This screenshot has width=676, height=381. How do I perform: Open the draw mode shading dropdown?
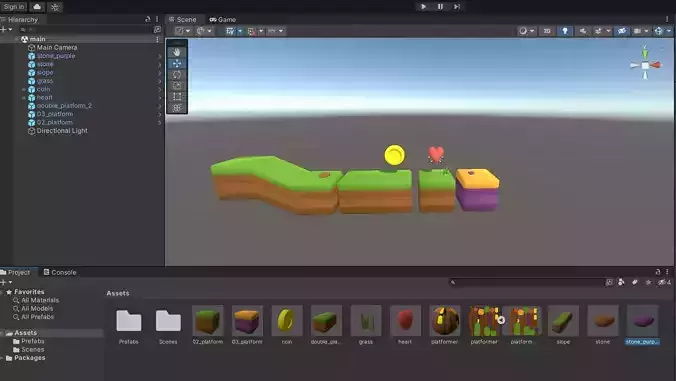[526, 31]
